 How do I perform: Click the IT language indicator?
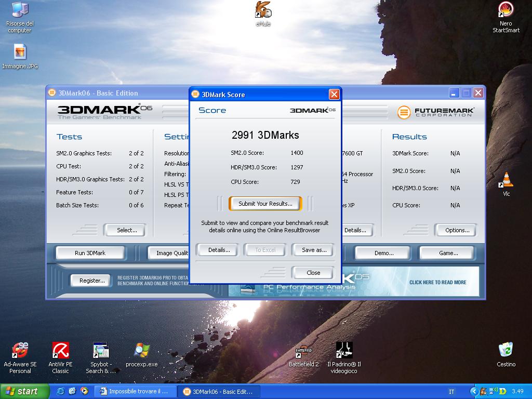click(x=451, y=392)
